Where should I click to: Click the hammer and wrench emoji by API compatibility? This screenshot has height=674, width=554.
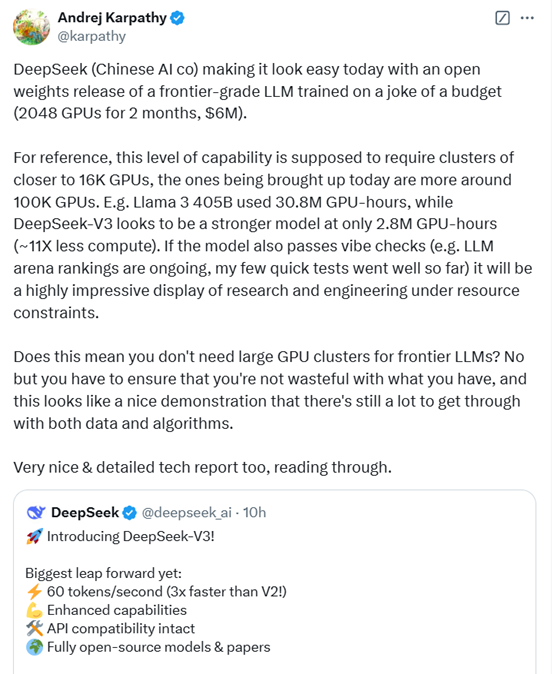pyautogui.click(x=34, y=629)
